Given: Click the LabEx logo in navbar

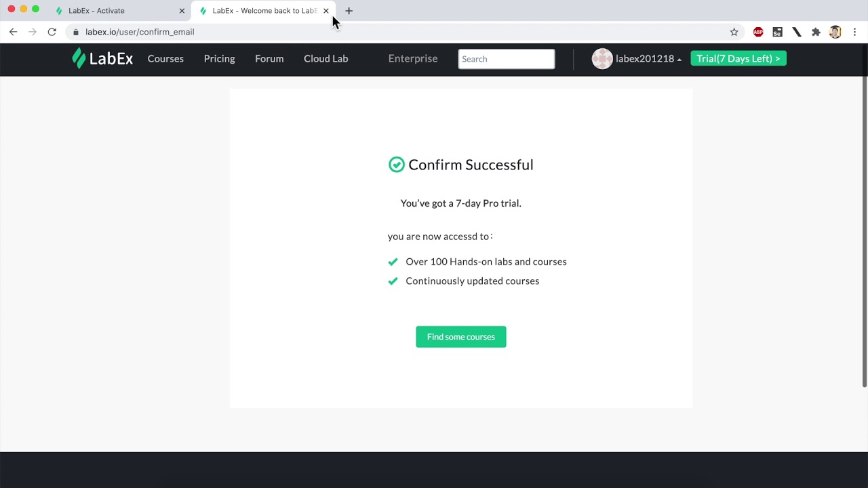Looking at the screenshot, I should (x=102, y=58).
